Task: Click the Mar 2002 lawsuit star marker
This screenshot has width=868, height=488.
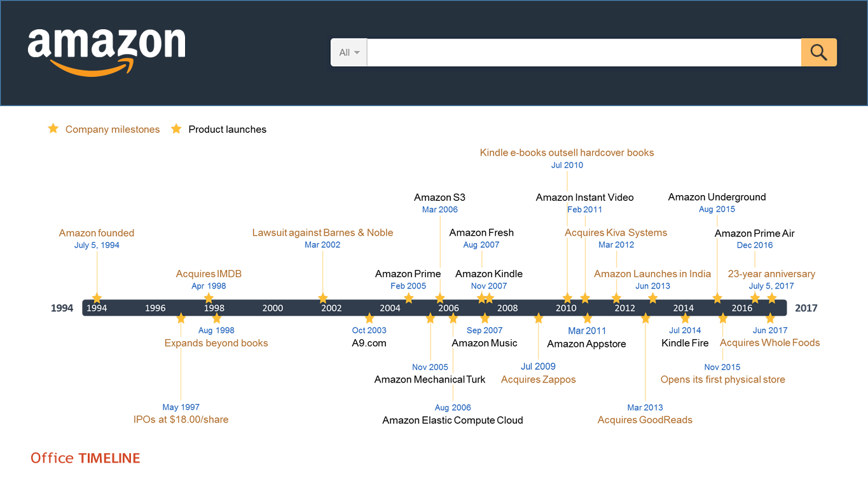Action: pos(322,298)
